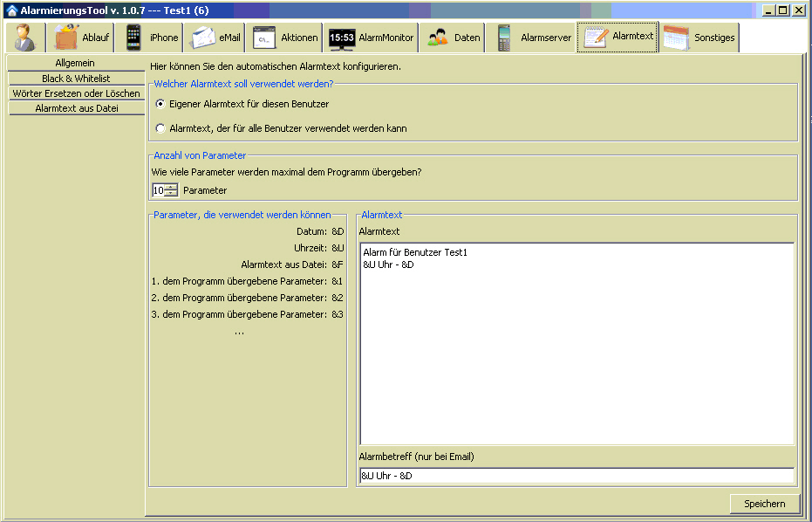Open the 'Alarmtext aus Datei' section
812x522 pixels.
(x=75, y=108)
